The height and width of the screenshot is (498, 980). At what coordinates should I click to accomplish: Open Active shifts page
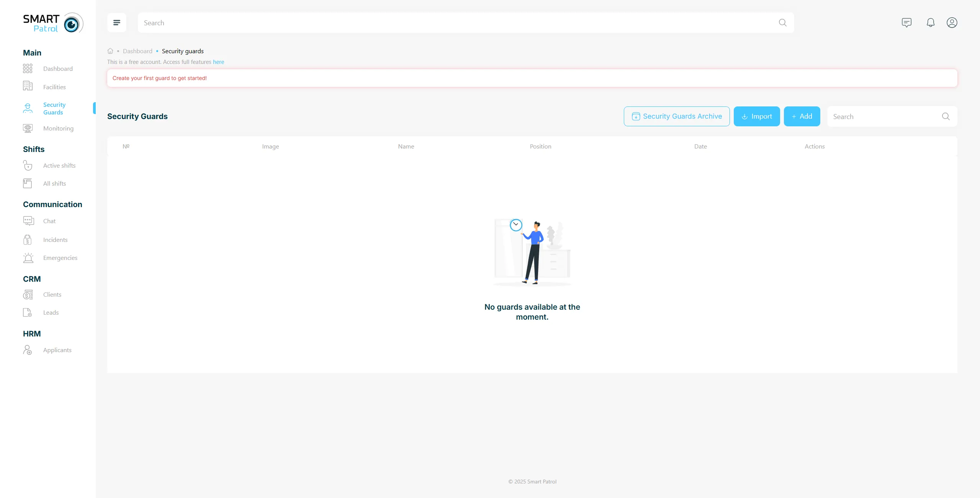[59, 165]
